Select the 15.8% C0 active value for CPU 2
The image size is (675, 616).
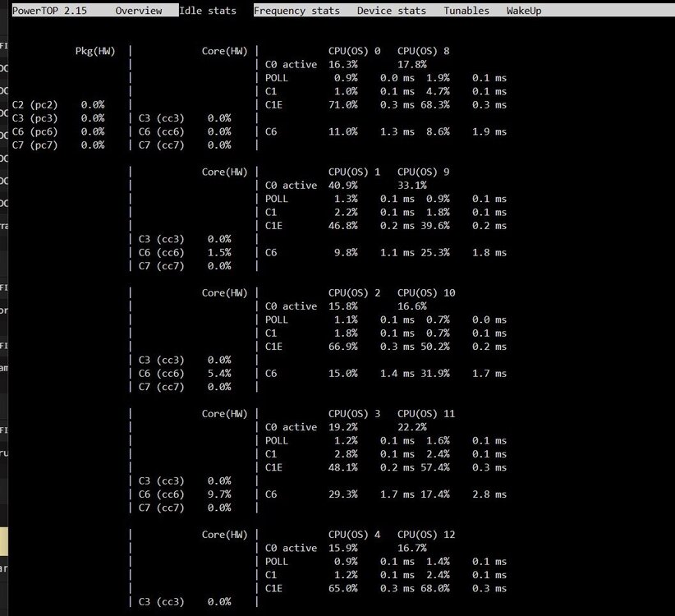pos(343,306)
